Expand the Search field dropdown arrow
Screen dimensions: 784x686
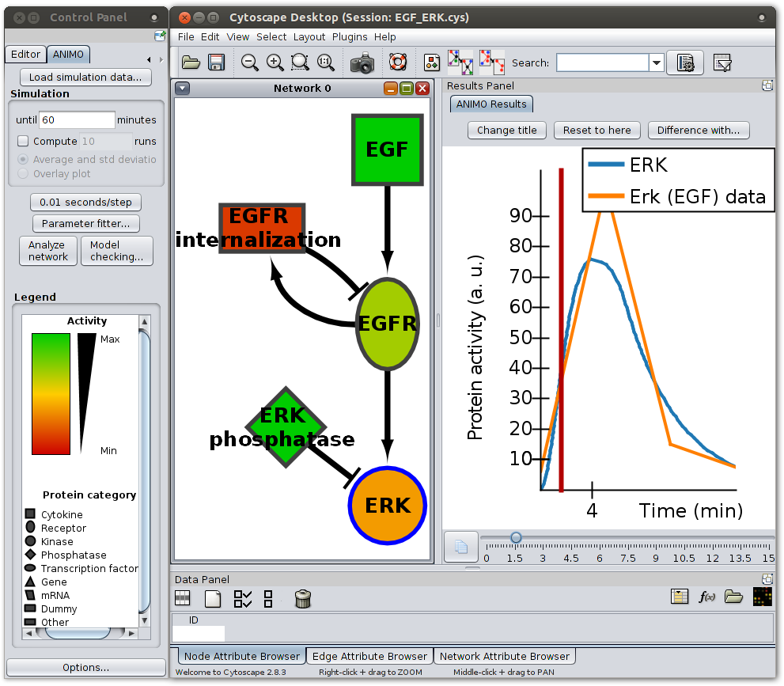point(656,63)
